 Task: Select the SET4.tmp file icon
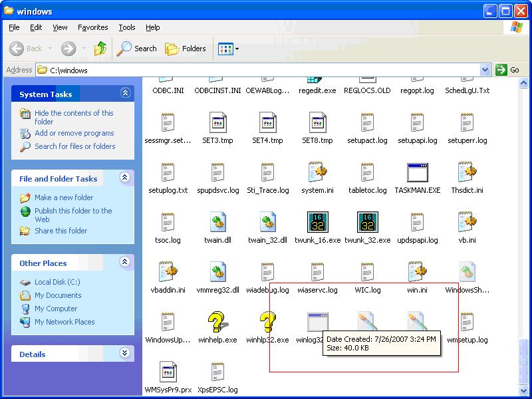(x=268, y=122)
